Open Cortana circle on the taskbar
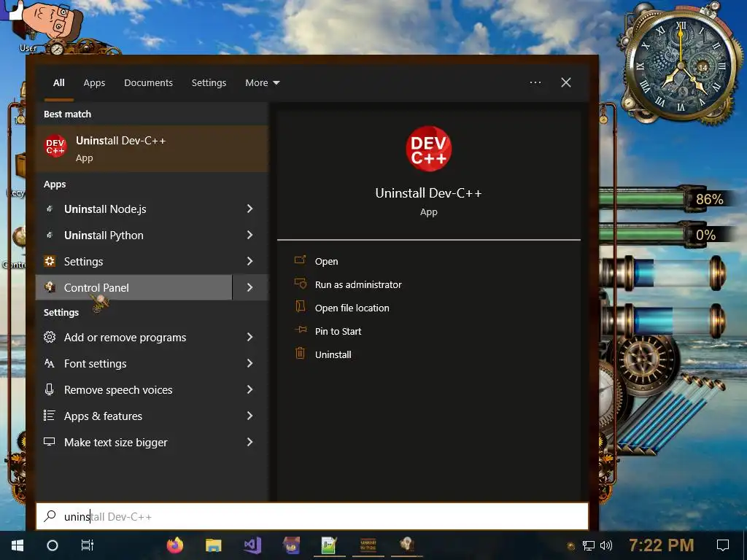This screenshot has width=747, height=560. 53,545
